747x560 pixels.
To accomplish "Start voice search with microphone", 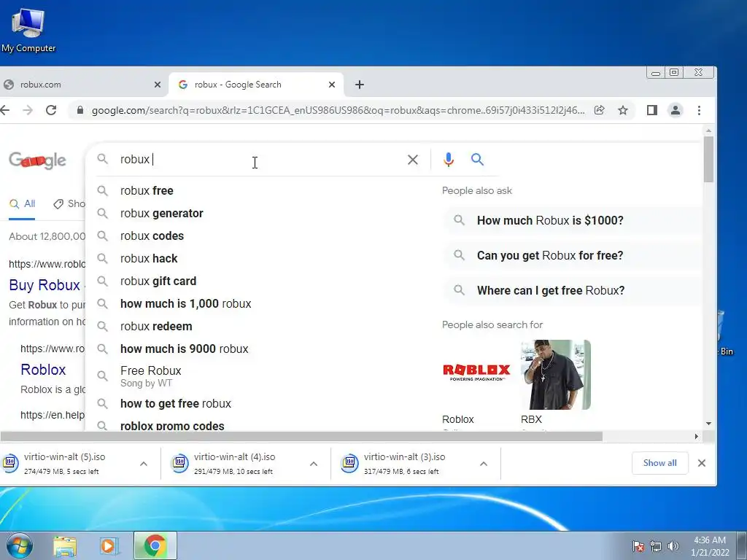I will 449,160.
